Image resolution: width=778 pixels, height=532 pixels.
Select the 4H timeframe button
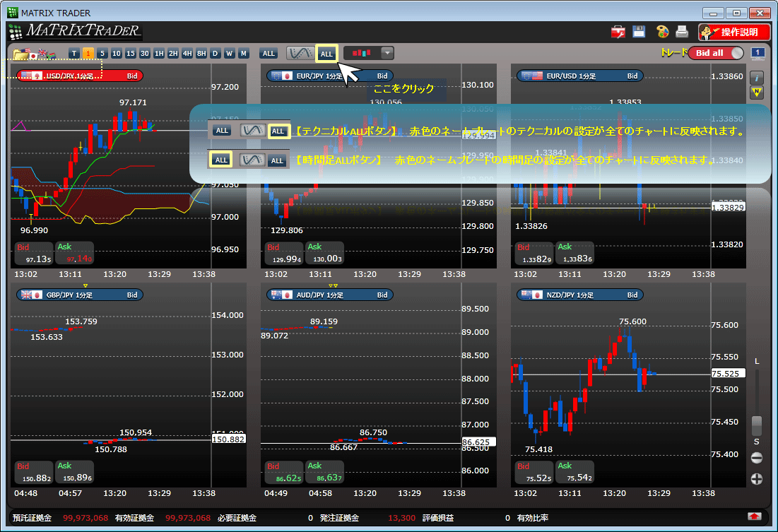coord(187,54)
